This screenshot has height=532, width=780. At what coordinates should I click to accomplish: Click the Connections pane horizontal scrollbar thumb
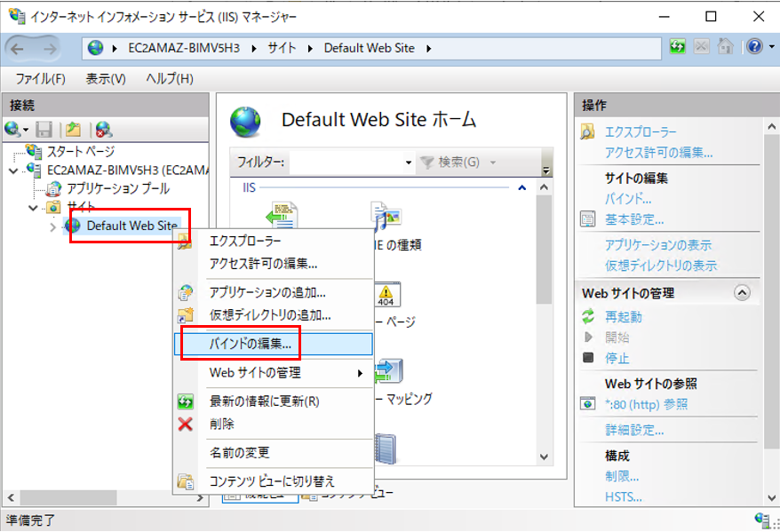68,497
